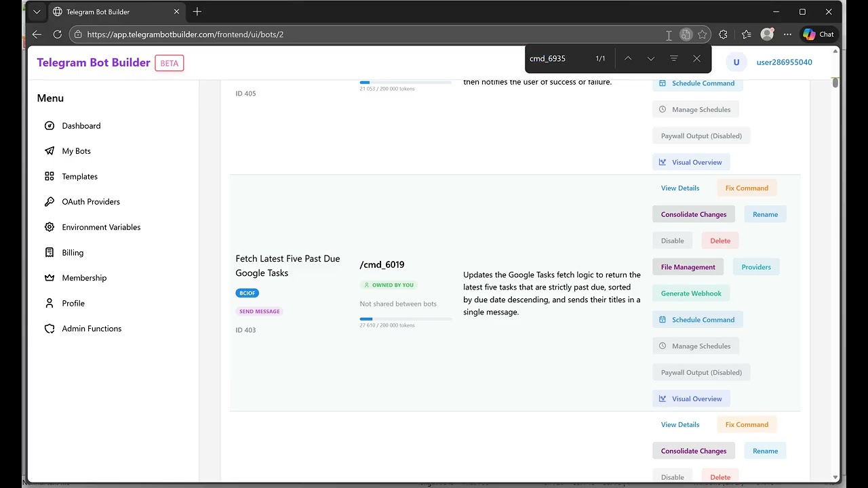
Task: Expand the browser tab list chevron
Action: tap(37, 12)
